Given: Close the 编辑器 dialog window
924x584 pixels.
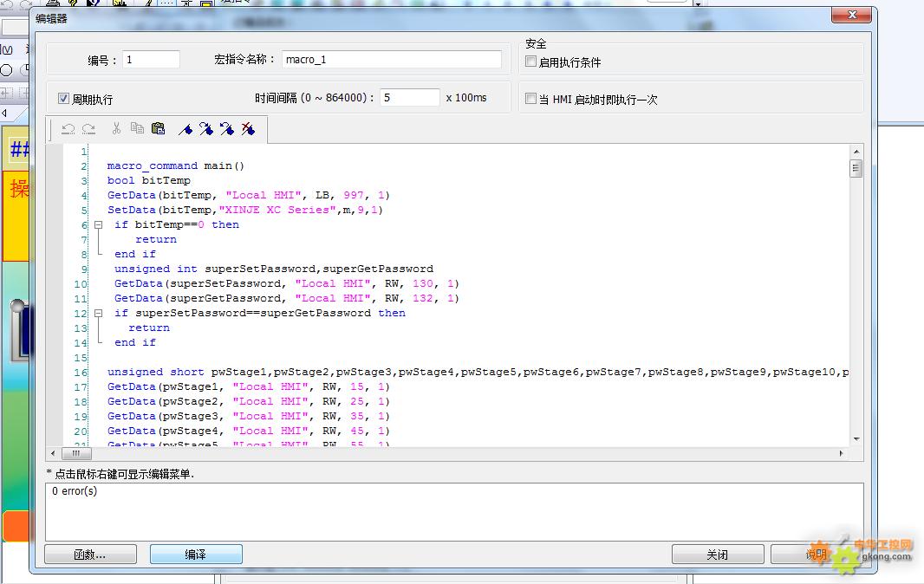Looking at the screenshot, I should [x=851, y=15].
